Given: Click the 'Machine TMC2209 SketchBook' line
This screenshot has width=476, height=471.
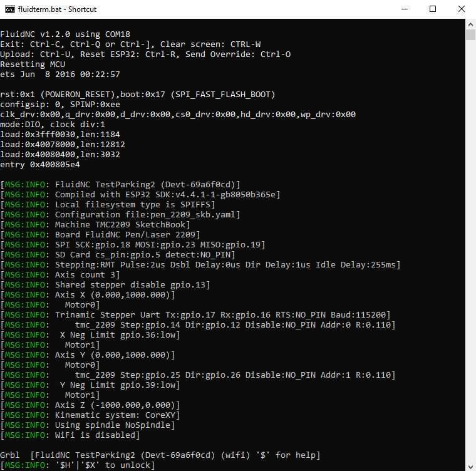Looking at the screenshot, I should coord(95,225).
